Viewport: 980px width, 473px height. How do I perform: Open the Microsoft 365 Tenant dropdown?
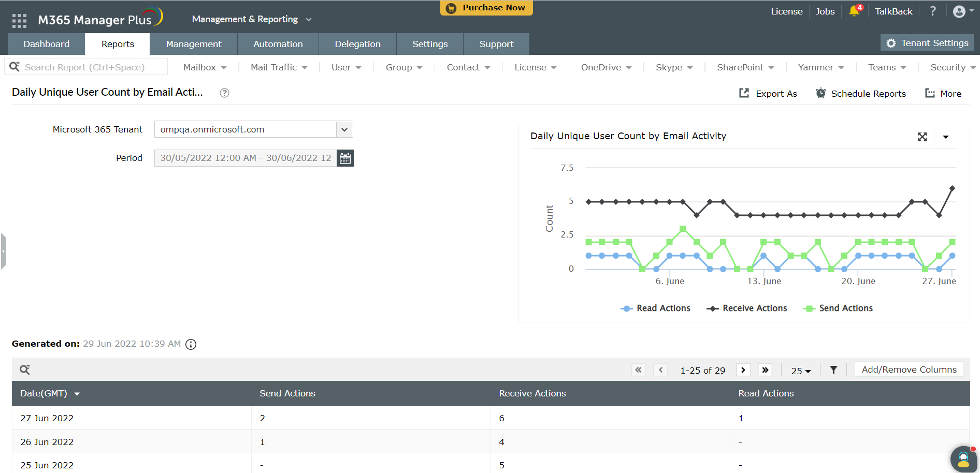click(344, 129)
